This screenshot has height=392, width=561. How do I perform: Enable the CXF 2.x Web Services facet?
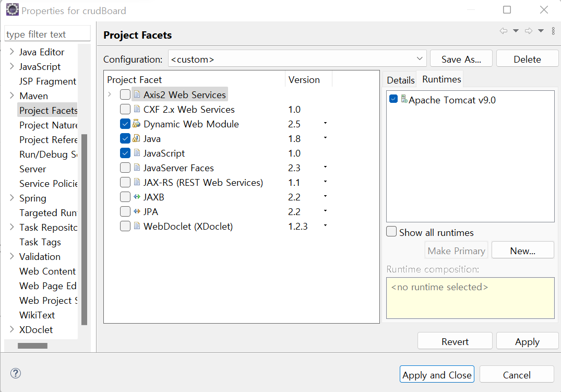(125, 109)
